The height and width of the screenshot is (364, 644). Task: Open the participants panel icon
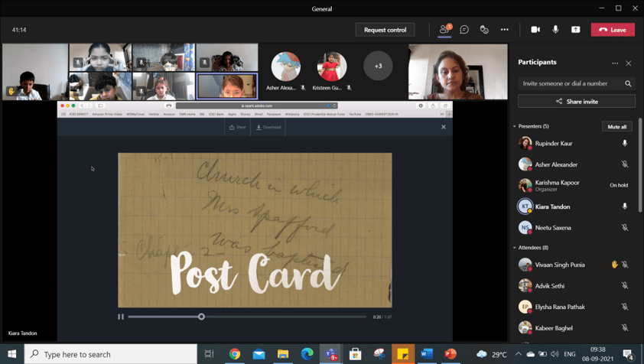[x=444, y=30]
